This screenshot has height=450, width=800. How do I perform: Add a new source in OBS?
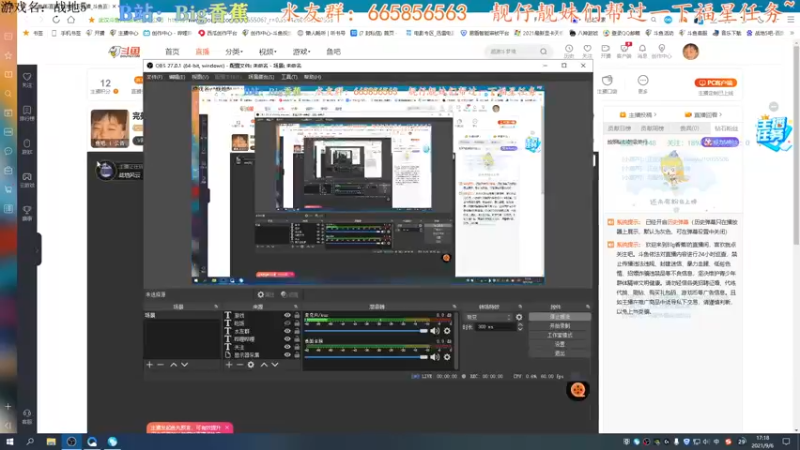[229, 365]
